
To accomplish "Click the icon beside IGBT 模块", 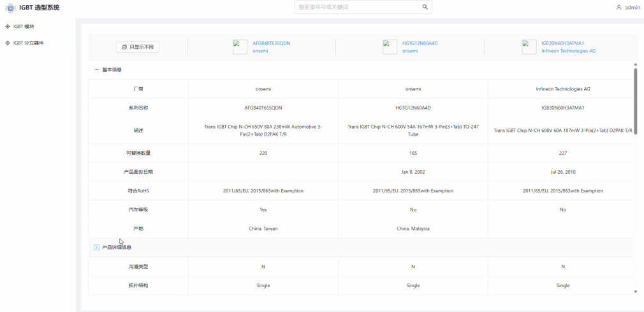I will pyautogui.click(x=8, y=26).
